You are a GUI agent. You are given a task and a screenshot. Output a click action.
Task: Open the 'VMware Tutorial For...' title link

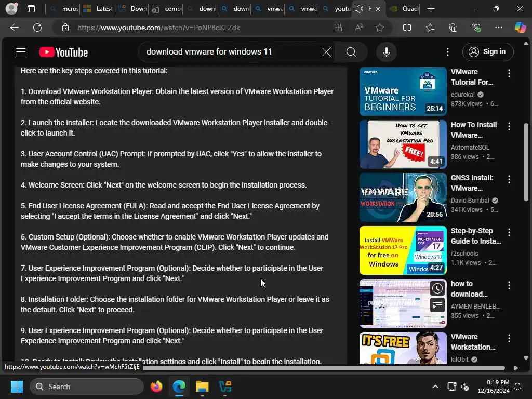pos(472,77)
